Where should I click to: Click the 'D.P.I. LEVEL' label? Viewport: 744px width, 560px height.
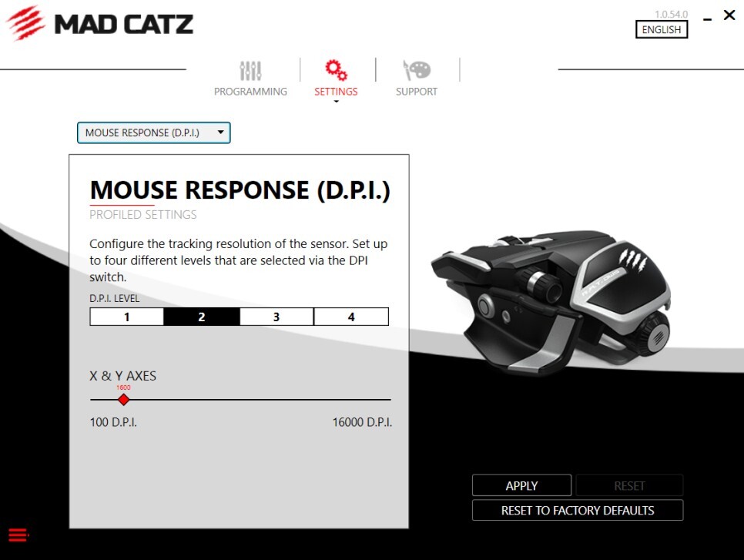[x=114, y=299]
